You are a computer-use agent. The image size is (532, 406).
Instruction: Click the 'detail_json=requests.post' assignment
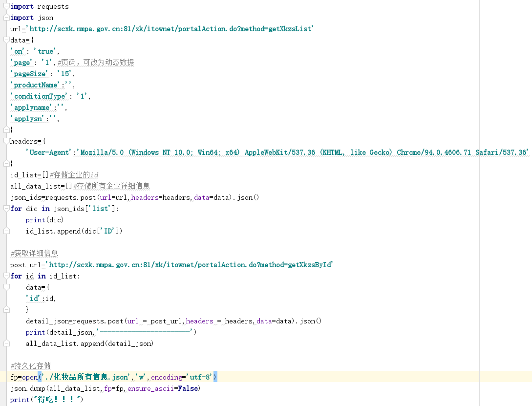(x=174, y=321)
